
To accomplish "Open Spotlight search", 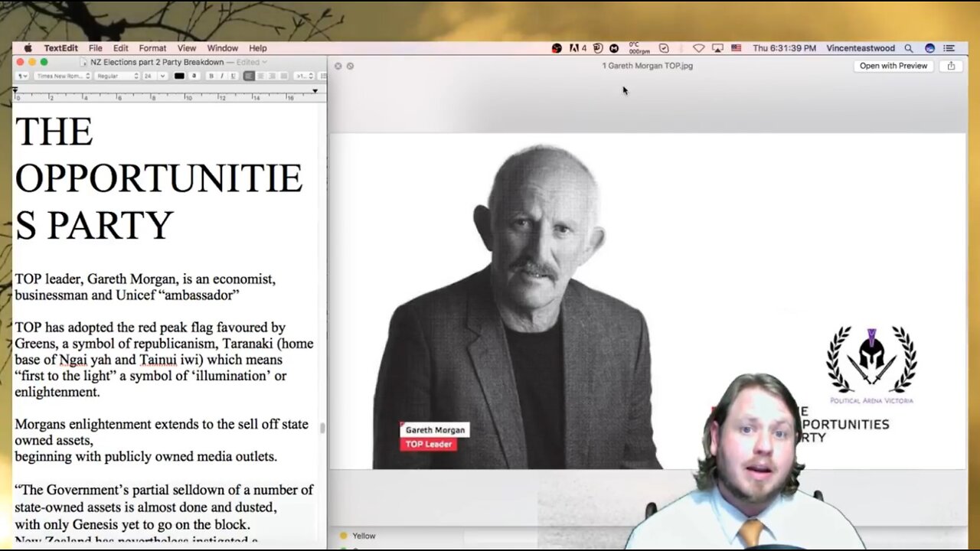I will [909, 48].
